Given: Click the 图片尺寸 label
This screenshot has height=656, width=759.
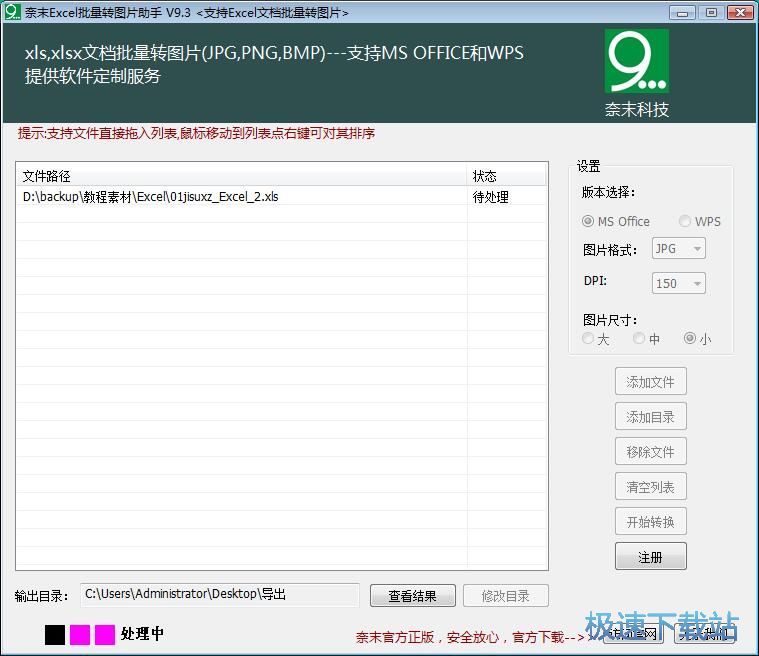Looking at the screenshot, I should click(610, 320).
